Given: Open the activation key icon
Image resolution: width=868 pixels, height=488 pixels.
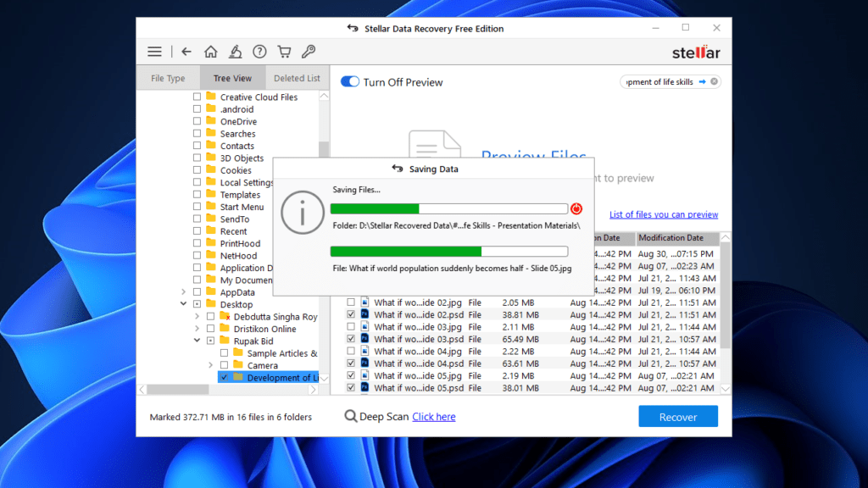Looking at the screenshot, I should coord(309,52).
